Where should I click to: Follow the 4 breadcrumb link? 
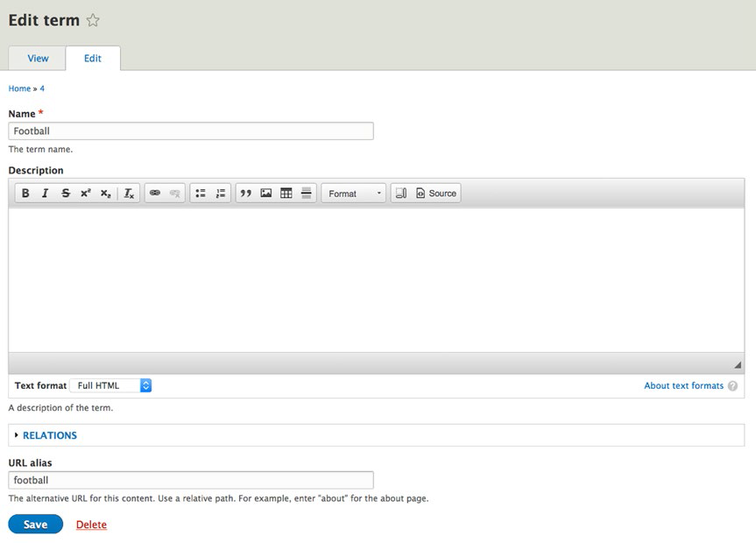(42, 88)
